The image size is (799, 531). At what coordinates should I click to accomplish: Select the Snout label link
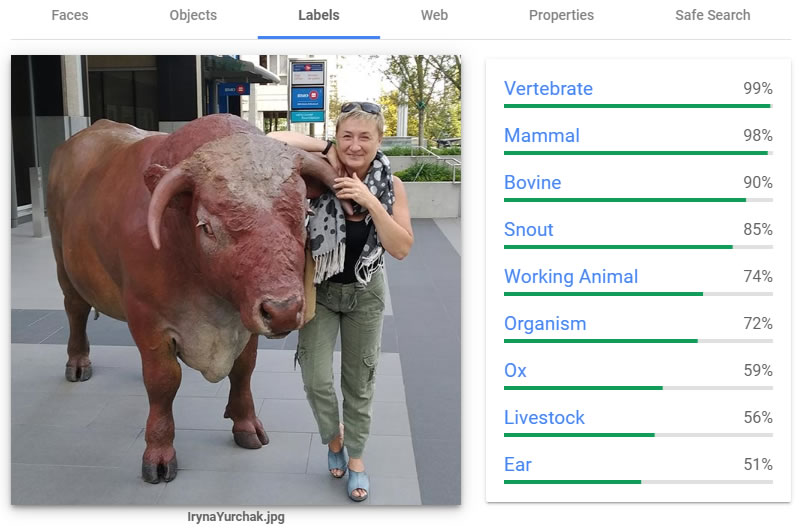click(x=528, y=229)
